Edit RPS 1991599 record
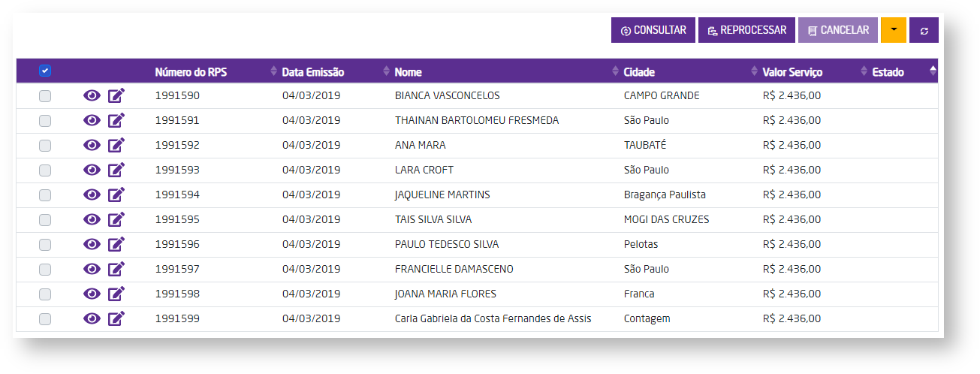The image size is (980, 374). click(x=116, y=318)
